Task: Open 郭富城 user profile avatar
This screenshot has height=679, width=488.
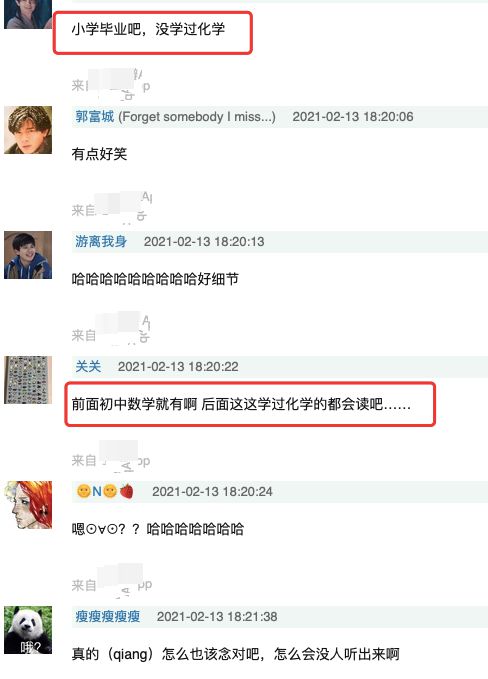Action: [28, 130]
